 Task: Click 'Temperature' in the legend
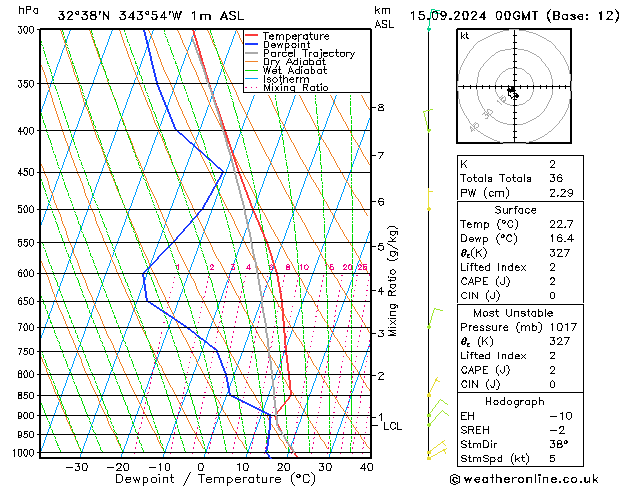point(296,36)
